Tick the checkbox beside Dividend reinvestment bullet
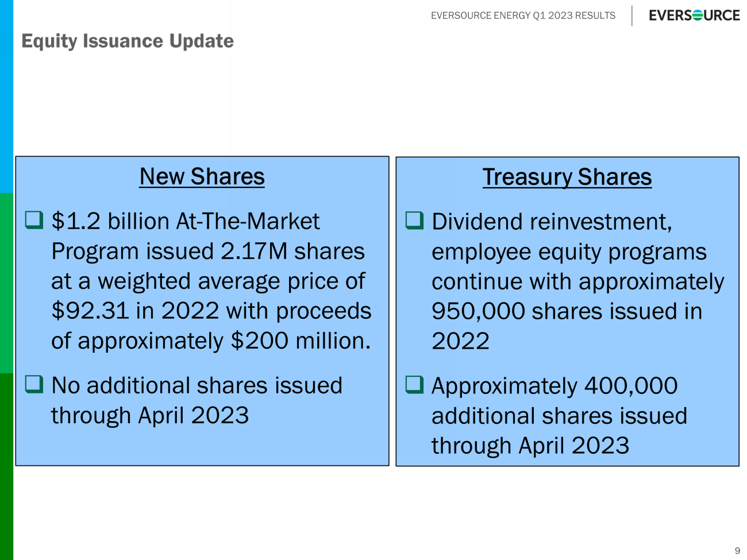 point(414,220)
